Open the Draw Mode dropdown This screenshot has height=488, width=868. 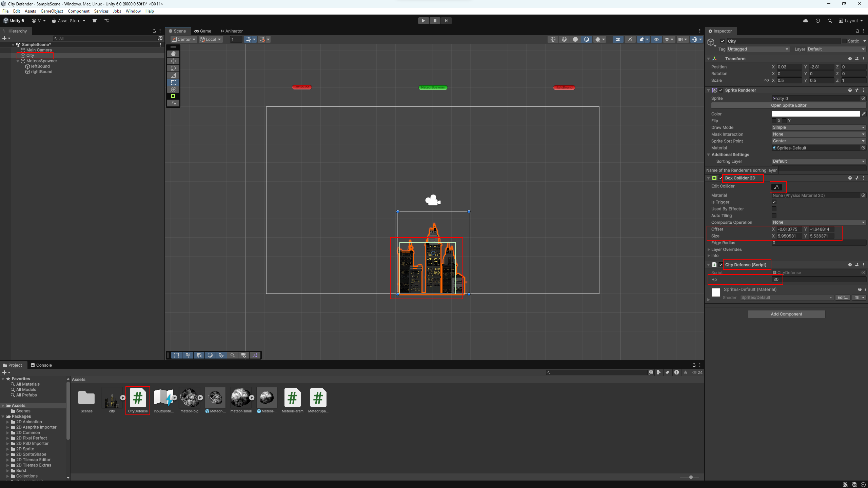tap(818, 127)
